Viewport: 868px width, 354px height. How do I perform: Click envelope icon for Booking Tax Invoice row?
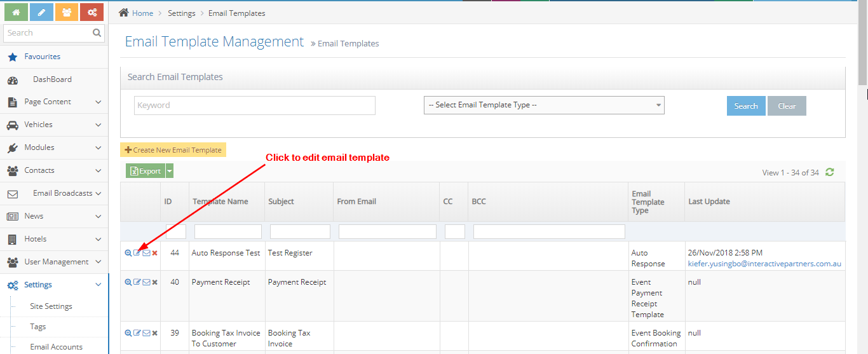point(146,333)
